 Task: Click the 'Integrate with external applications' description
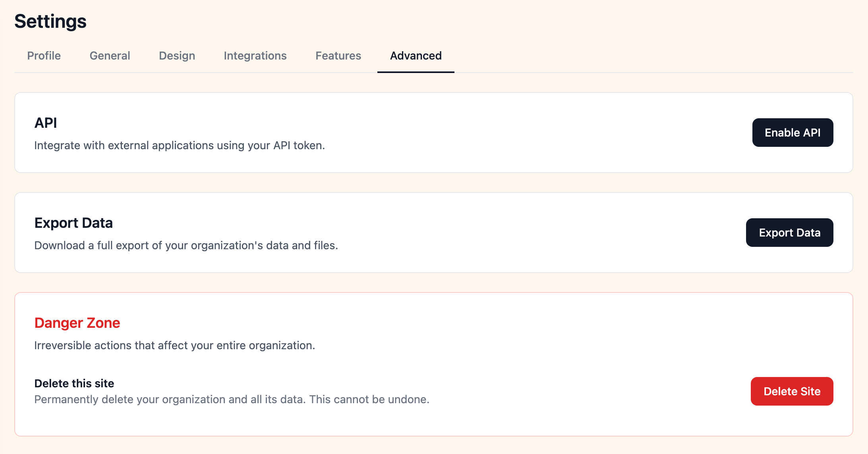pos(180,146)
